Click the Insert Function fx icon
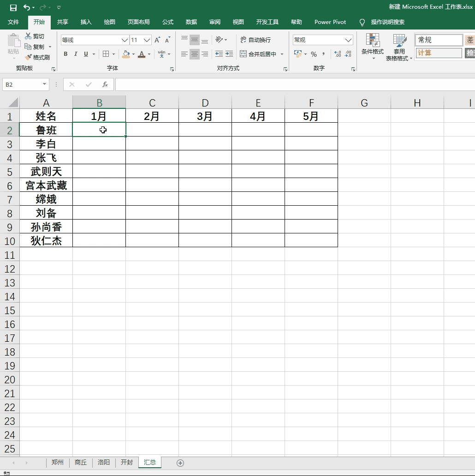The width and height of the screenshot is (475, 476). (x=105, y=84)
